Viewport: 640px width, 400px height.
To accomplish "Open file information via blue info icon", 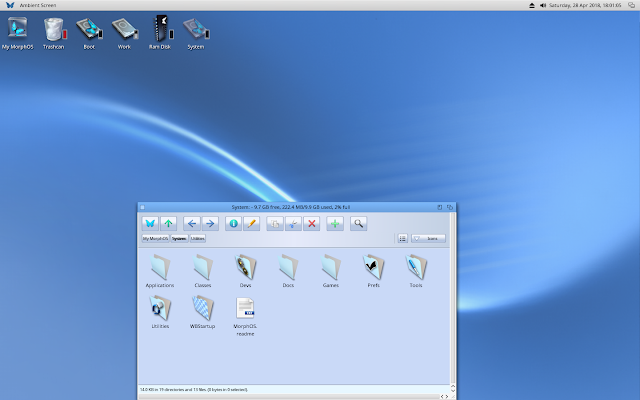I will click(234, 223).
